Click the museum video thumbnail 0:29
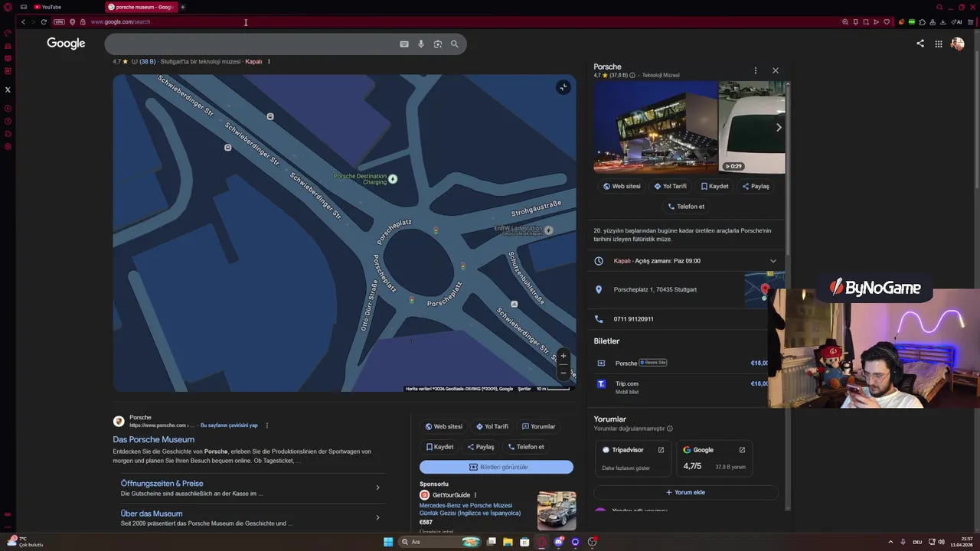Viewport: 980px width, 551px height. click(752, 128)
